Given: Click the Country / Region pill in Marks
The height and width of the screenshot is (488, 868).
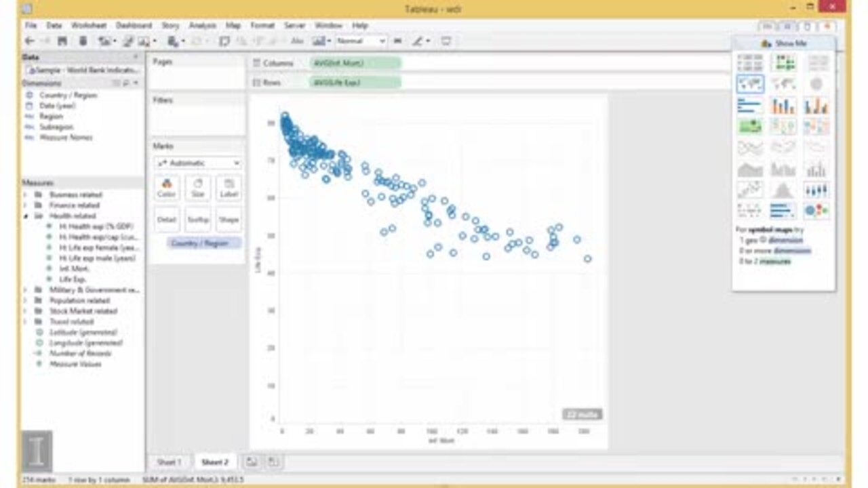Looking at the screenshot, I should (x=204, y=243).
